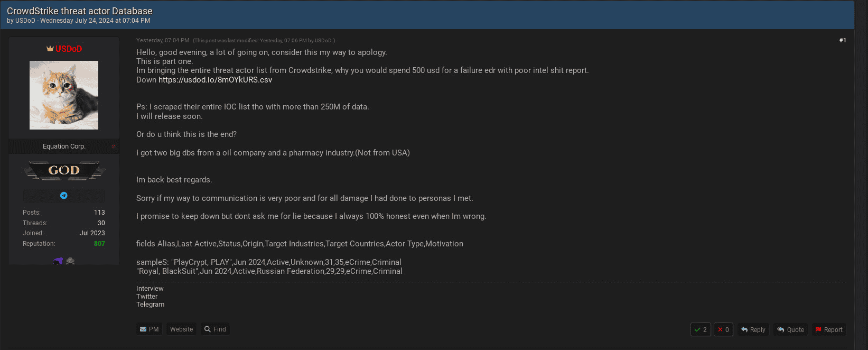Screen dimensions: 868x350
Task: Click the Equation Corp. user title
Action: tap(64, 146)
